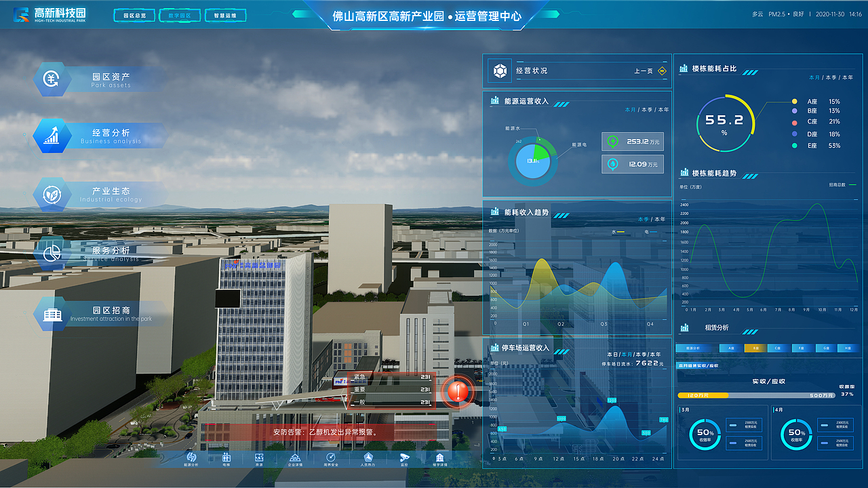Screen dimensions: 868x488
Task: Click chart icon beside 停车场运营收入
Action: pyautogui.click(x=494, y=348)
